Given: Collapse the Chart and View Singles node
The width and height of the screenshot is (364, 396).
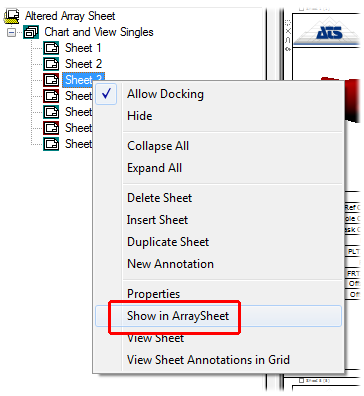Looking at the screenshot, I should tap(11, 33).
